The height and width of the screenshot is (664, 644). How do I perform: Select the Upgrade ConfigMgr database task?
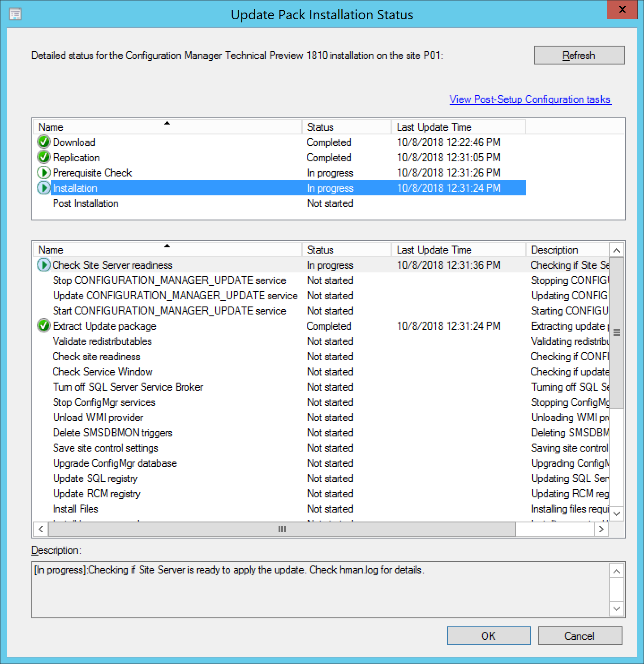coord(322,463)
